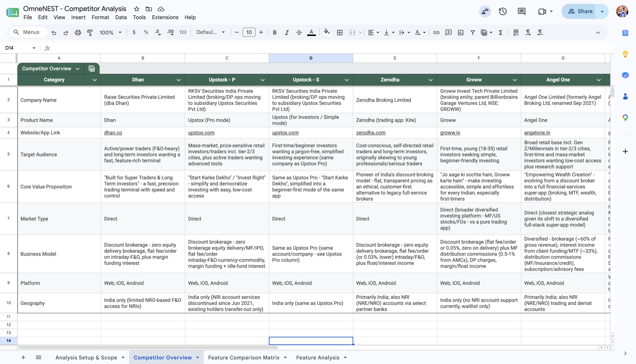Open the Share options arrow
This screenshot has width=636, height=364.
point(602,11)
